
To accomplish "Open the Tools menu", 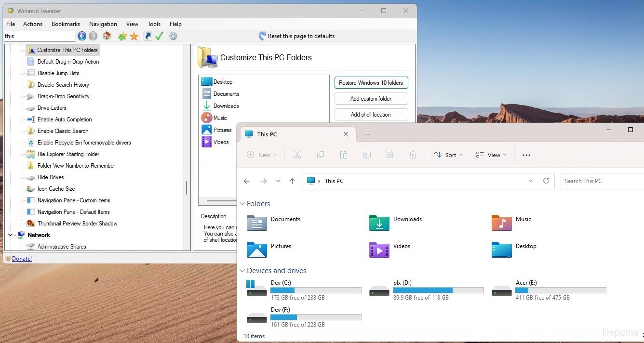I will pyautogui.click(x=154, y=24).
